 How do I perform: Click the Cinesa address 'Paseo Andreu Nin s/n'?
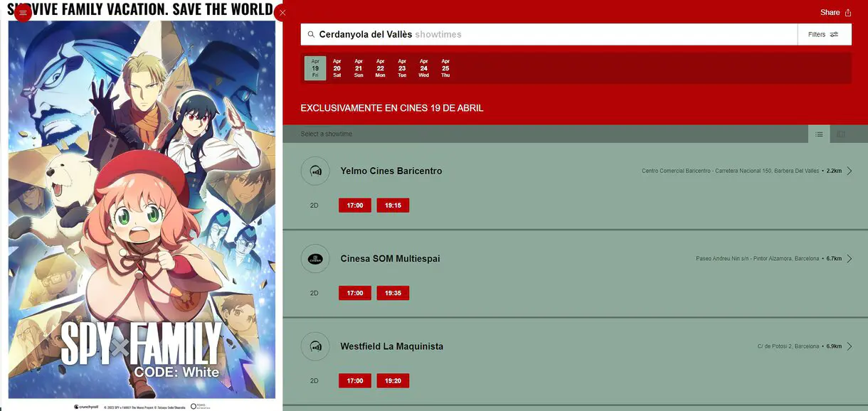(757, 259)
